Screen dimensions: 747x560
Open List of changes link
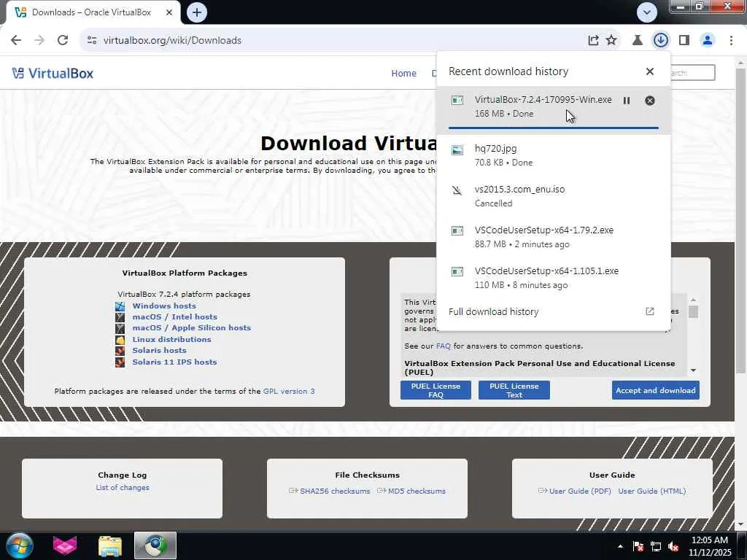pos(123,488)
